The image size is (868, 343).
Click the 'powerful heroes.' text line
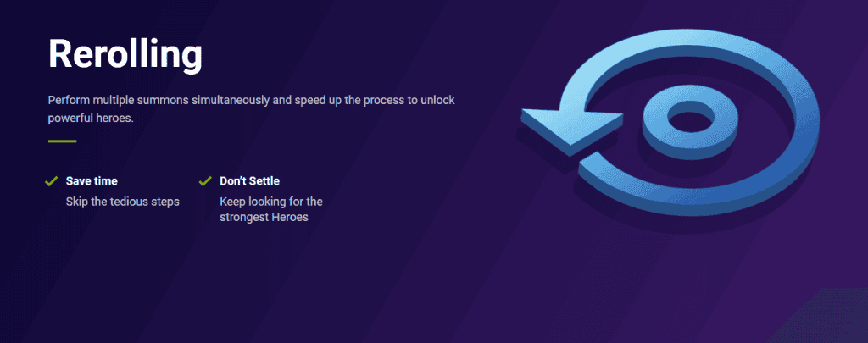tap(91, 118)
